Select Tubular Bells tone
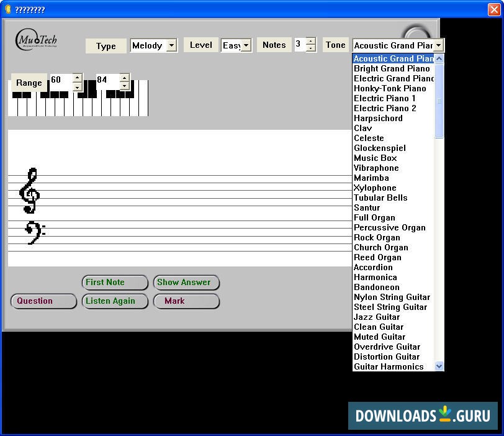This screenshot has width=504, height=436. (x=394, y=198)
